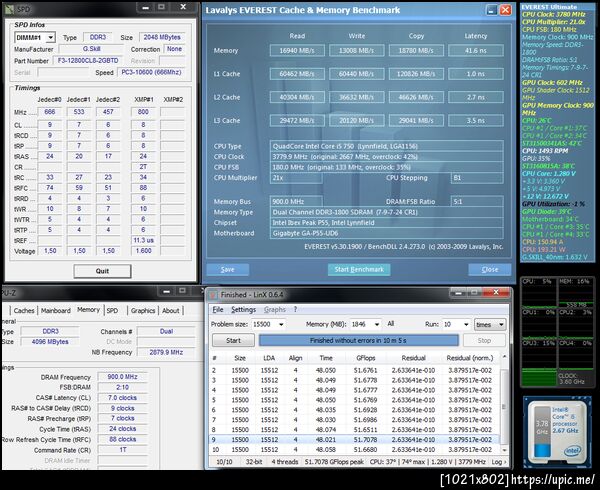600x490 pixels.
Task: Click the 51.7078 GFlops peak status entry
Action: pyautogui.click(x=334, y=462)
